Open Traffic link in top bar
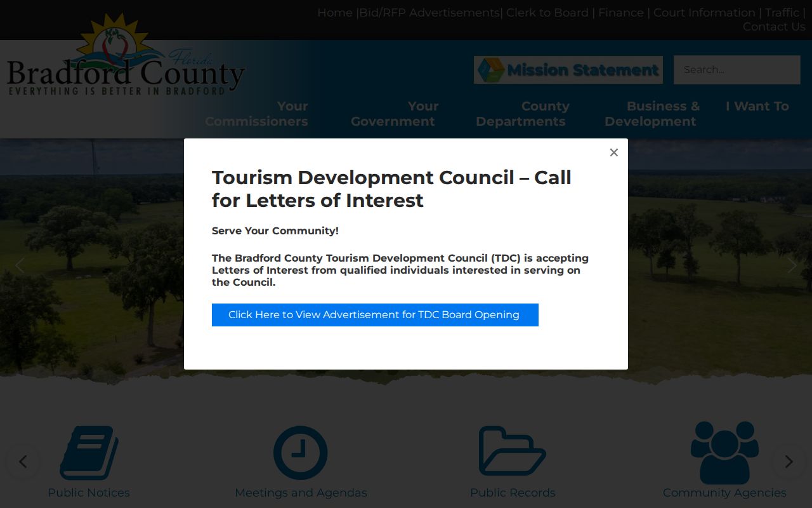812x508 pixels. (782, 13)
